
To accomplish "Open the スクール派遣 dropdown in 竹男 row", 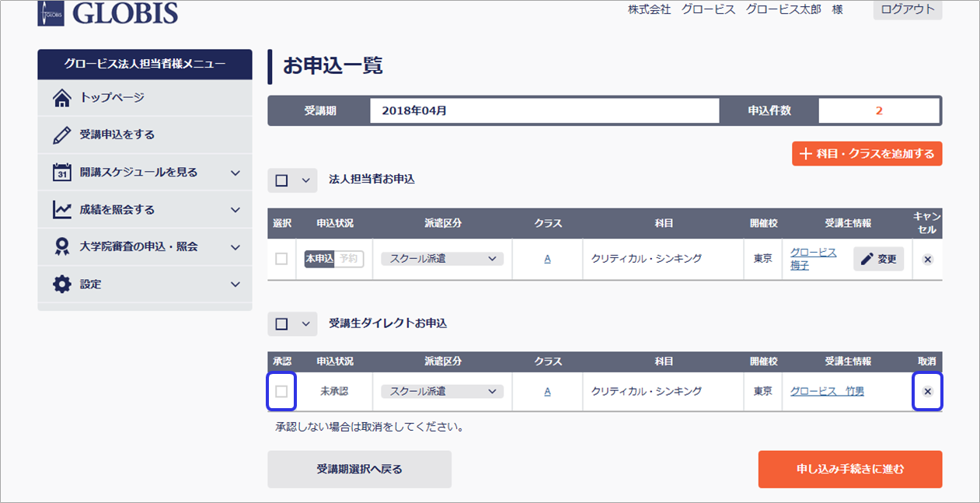I will (442, 391).
